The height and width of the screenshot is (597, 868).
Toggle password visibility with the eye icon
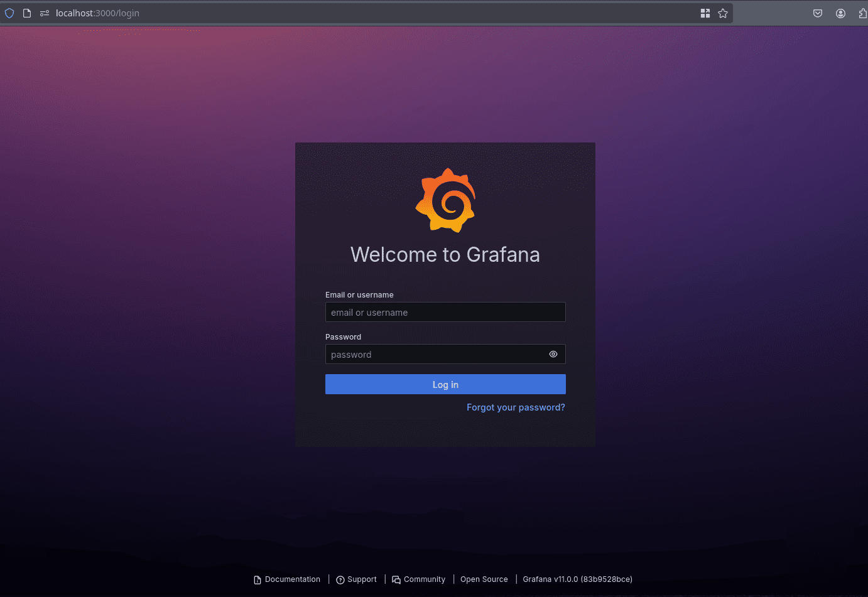[x=553, y=354]
